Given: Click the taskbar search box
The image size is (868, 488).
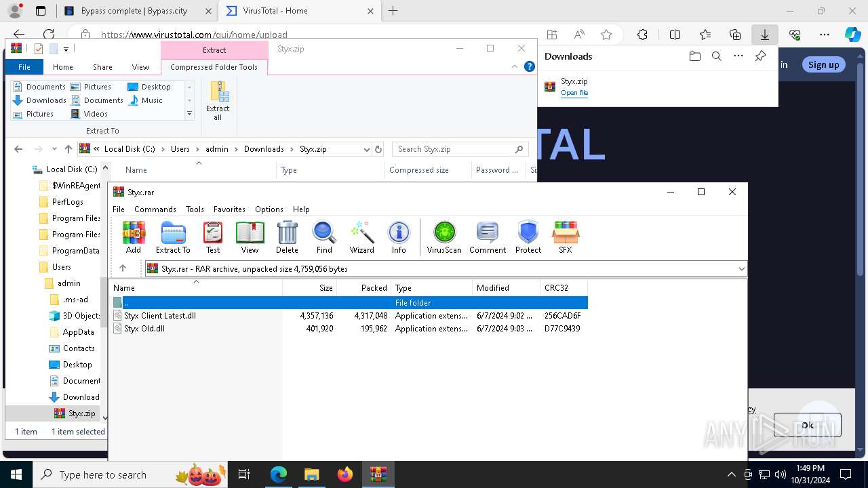Looking at the screenshot, I should pyautogui.click(x=132, y=474).
